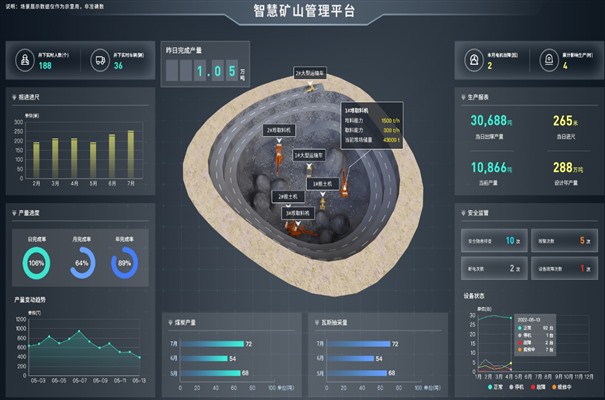Click the marker icon before 掘进进尺 title

point(14,98)
